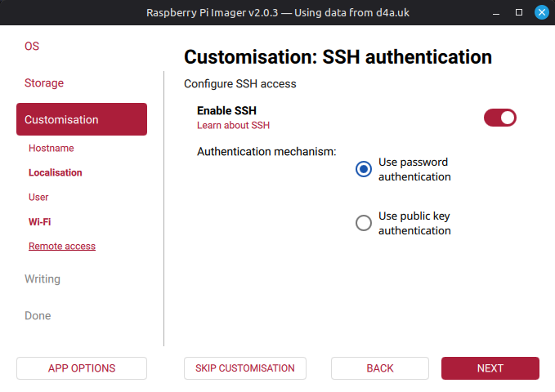Close the Raspberry Pi Imager window

(541, 13)
